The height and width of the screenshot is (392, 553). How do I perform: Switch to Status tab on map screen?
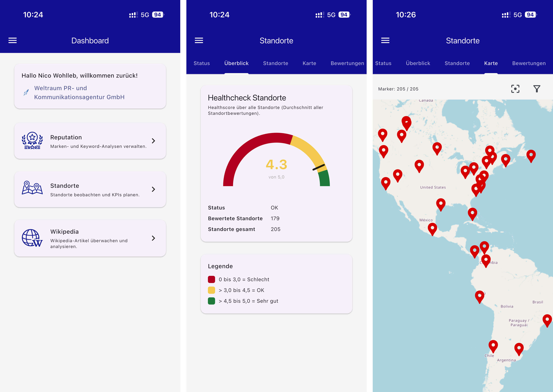tap(383, 63)
